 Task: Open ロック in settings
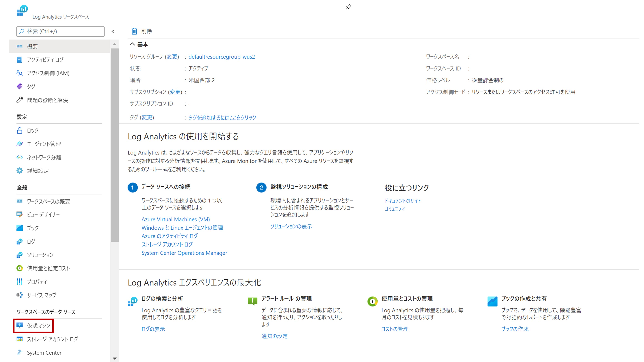33,130
